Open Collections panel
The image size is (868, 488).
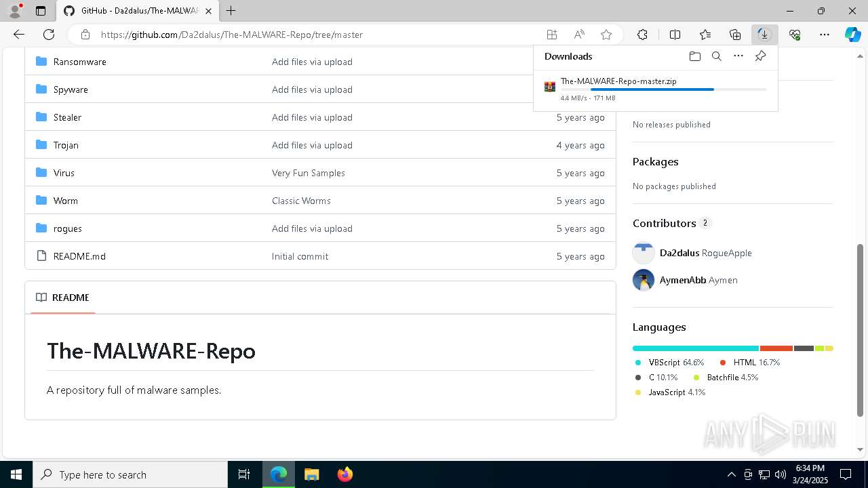(735, 35)
